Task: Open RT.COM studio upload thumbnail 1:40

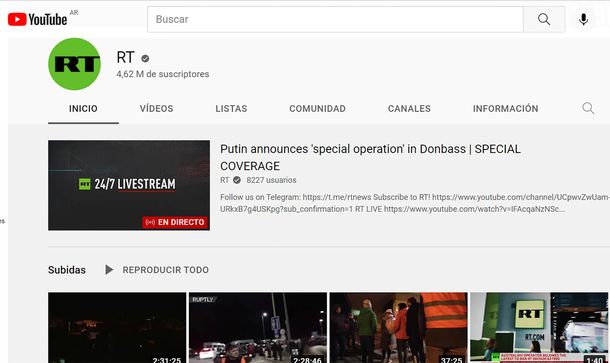Action: 539,328
